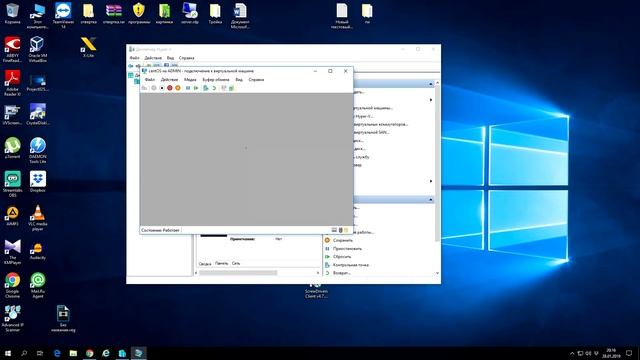This screenshot has height=360, width=640.
Task: Open Google Chrome desktop icon
Action: click(x=12, y=285)
